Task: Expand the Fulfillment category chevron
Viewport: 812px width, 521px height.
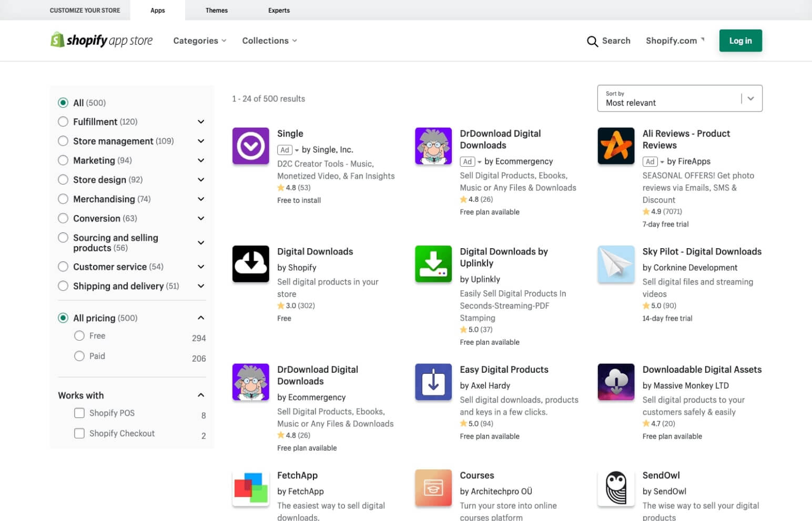Action: 201,122
